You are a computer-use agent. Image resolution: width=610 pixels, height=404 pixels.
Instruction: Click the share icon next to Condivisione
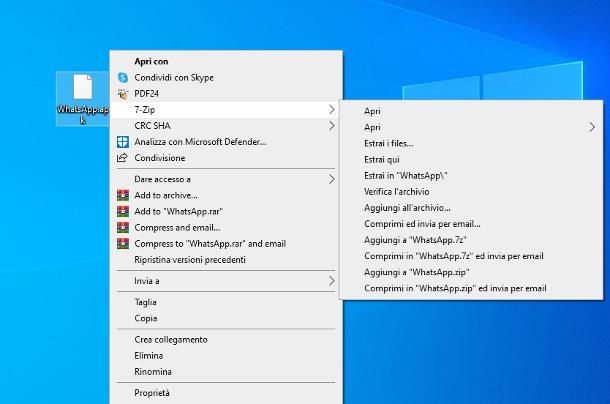click(x=122, y=158)
